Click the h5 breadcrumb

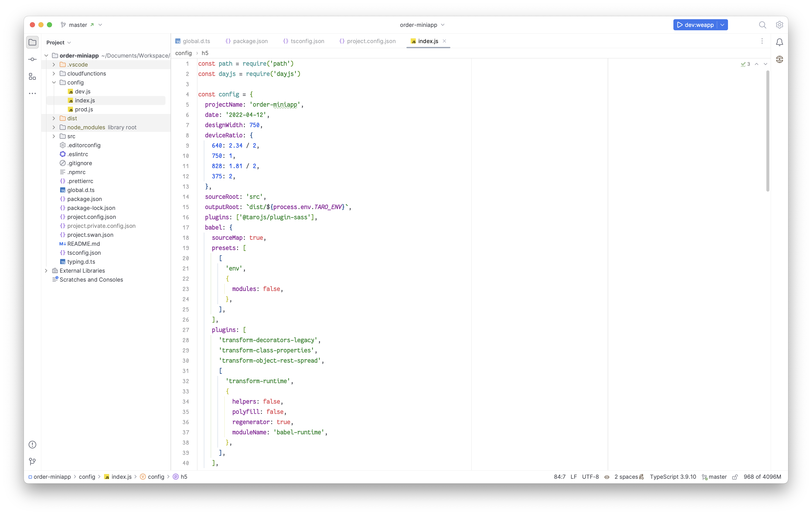(x=205, y=53)
